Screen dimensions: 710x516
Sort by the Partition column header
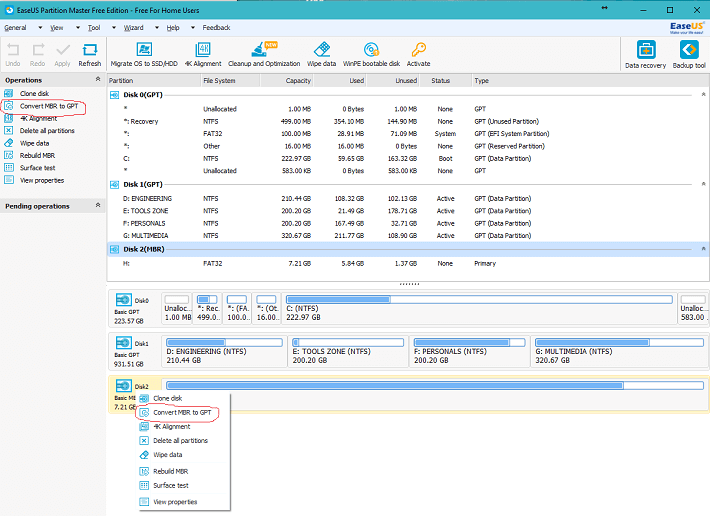tap(154, 81)
